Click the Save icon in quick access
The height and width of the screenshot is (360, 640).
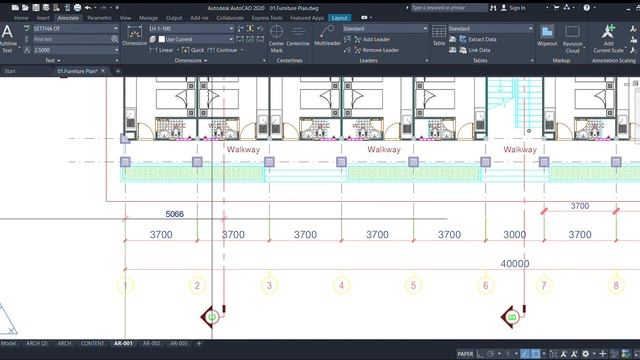[x=36, y=8]
